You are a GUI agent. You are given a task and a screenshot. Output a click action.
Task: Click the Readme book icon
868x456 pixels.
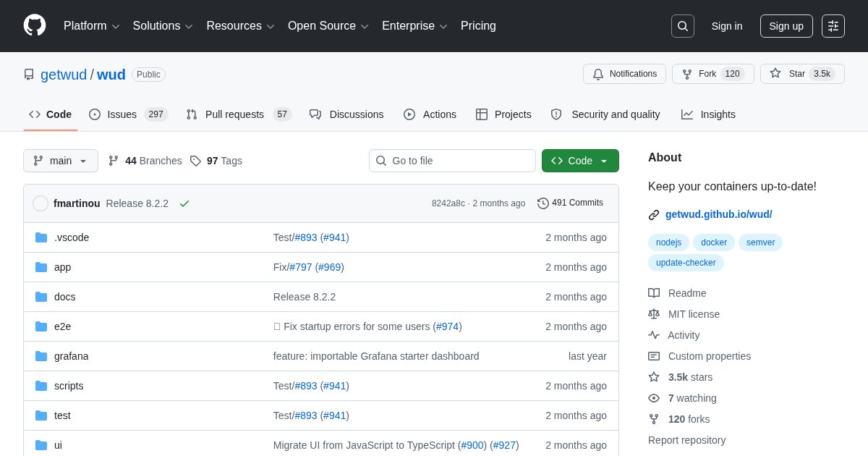(654, 293)
